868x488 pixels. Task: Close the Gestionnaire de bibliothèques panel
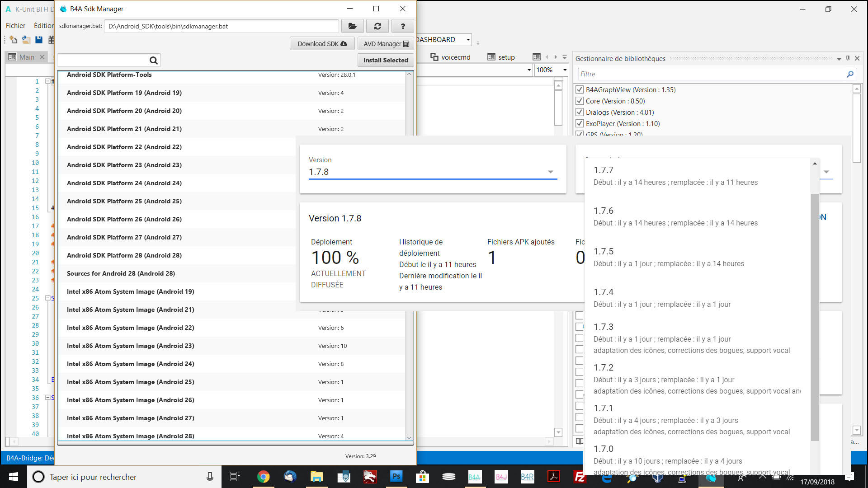pos(857,58)
